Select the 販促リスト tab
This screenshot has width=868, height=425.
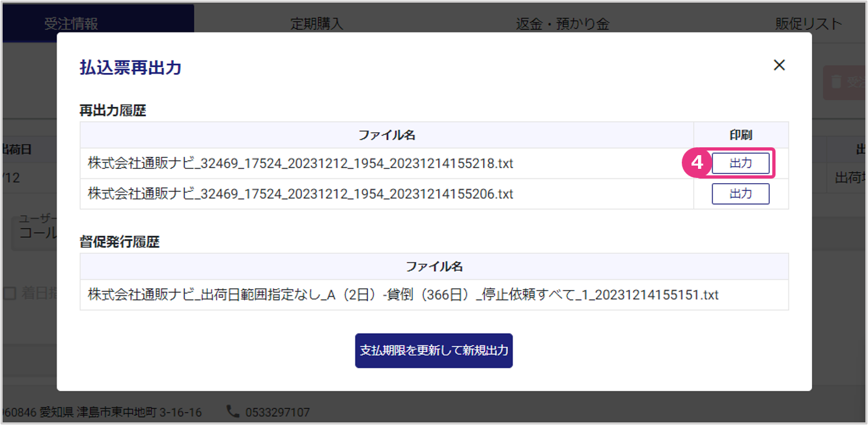coord(808,24)
